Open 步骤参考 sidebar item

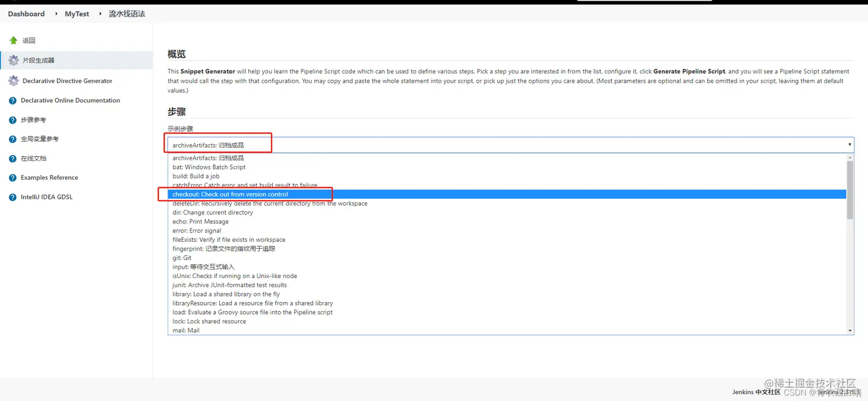pyautogui.click(x=33, y=120)
